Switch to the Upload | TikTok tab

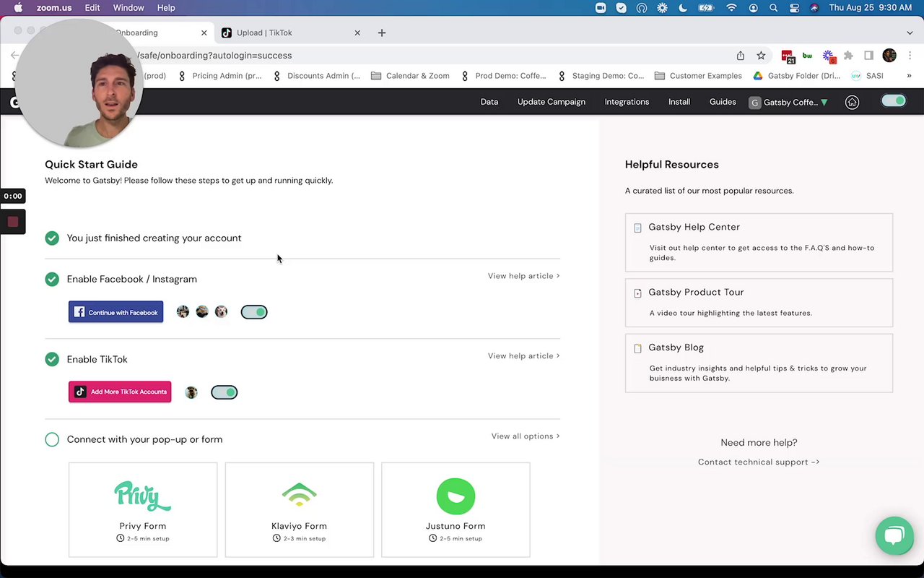292,33
